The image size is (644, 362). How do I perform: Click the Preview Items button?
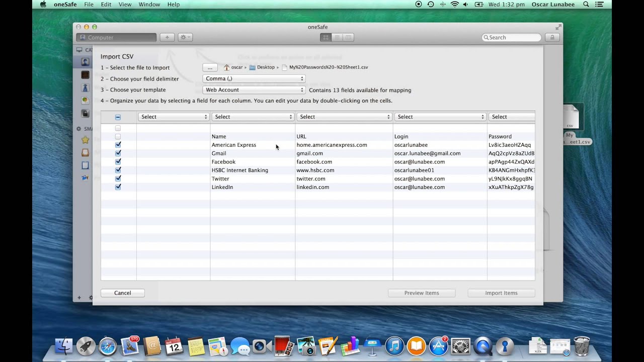coord(422,293)
